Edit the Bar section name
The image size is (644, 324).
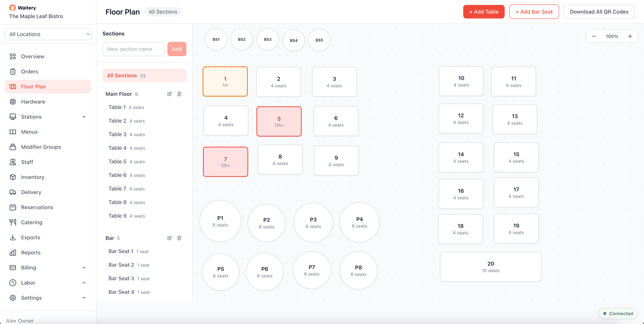click(169, 238)
